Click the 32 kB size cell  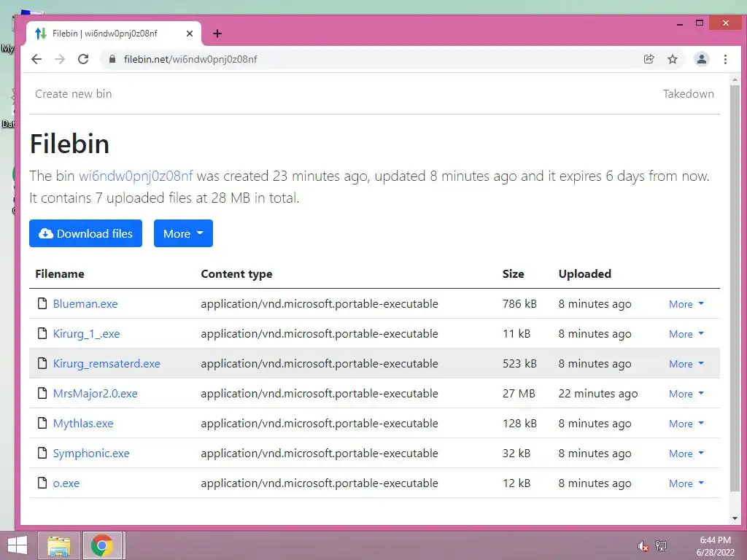(516, 454)
